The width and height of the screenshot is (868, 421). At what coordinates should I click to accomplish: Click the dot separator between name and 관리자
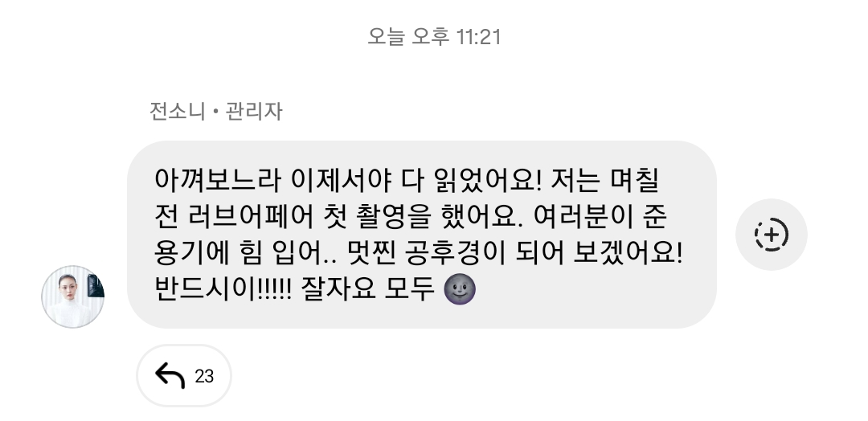click(x=215, y=112)
